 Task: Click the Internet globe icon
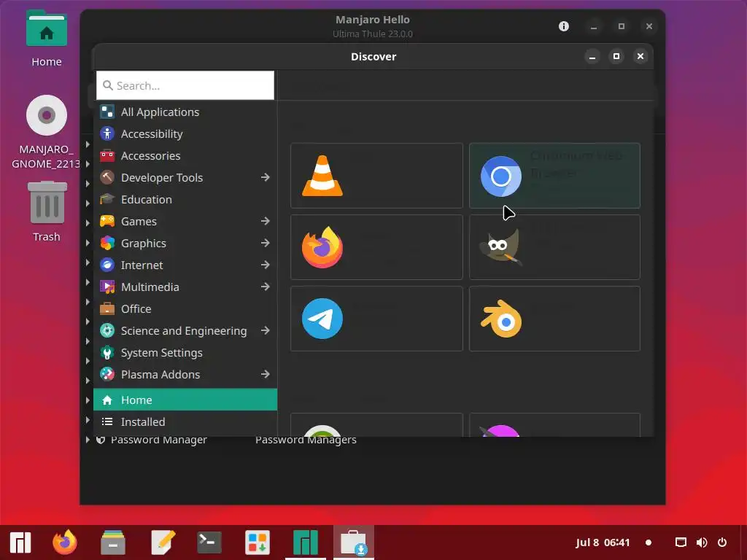tap(107, 265)
